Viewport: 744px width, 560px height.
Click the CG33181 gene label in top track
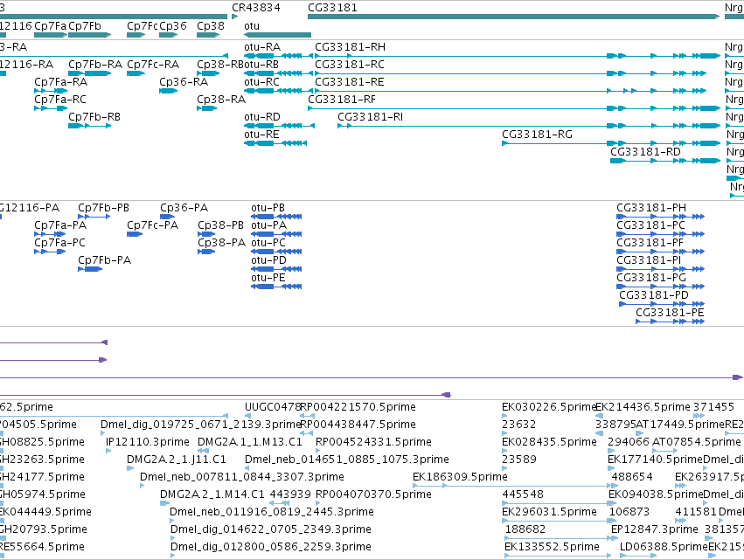(x=332, y=8)
